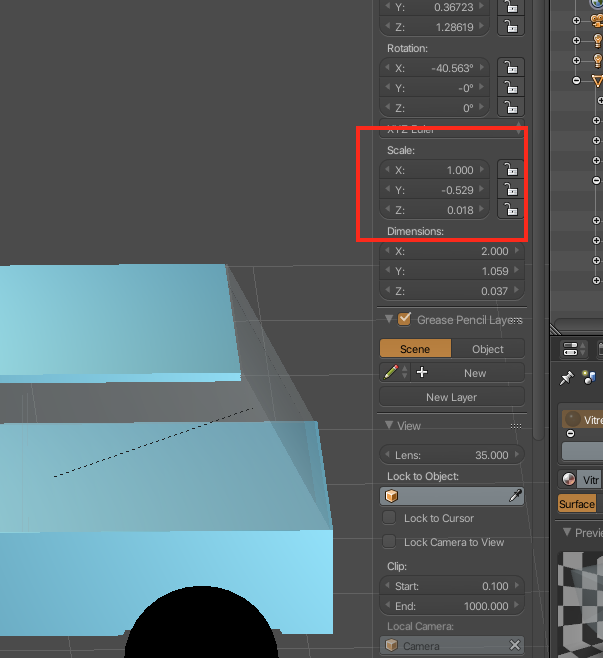
Task: Click the Rotation X value field
Action: (x=434, y=68)
